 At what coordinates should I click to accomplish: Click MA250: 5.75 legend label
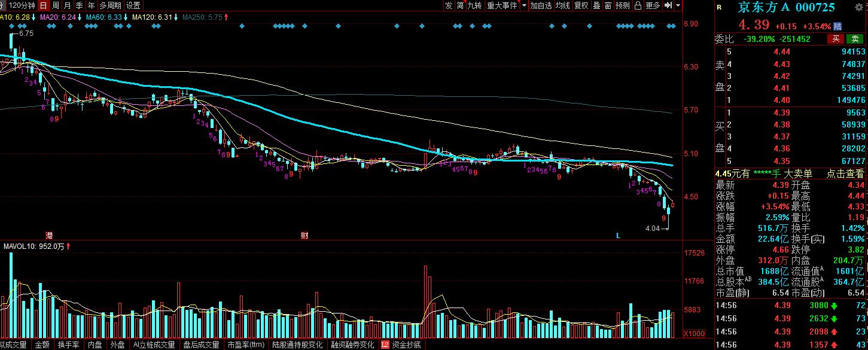pyautogui.click(x=203, y=17)
